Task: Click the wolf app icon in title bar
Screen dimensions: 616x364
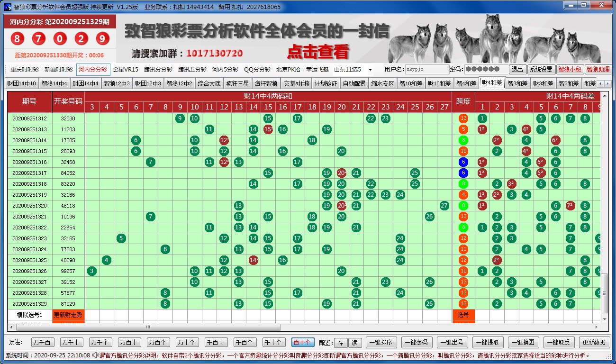Action: point(7,7)
